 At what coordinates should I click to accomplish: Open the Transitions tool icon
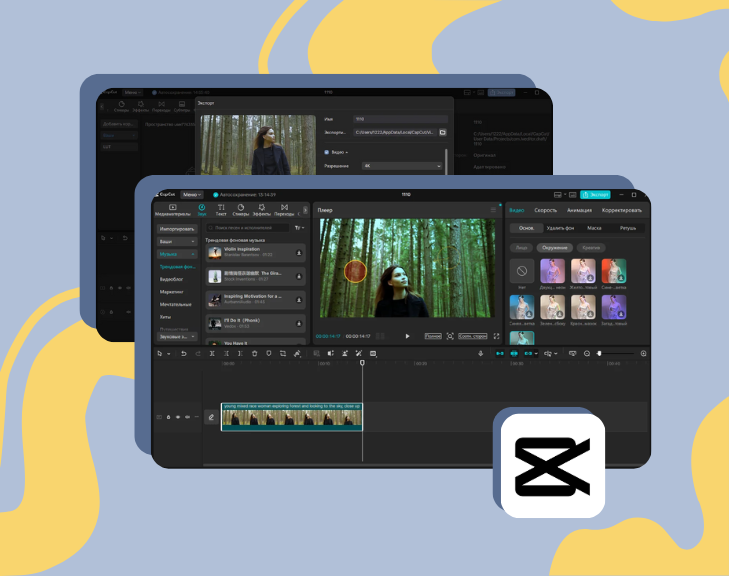point(284,210)
